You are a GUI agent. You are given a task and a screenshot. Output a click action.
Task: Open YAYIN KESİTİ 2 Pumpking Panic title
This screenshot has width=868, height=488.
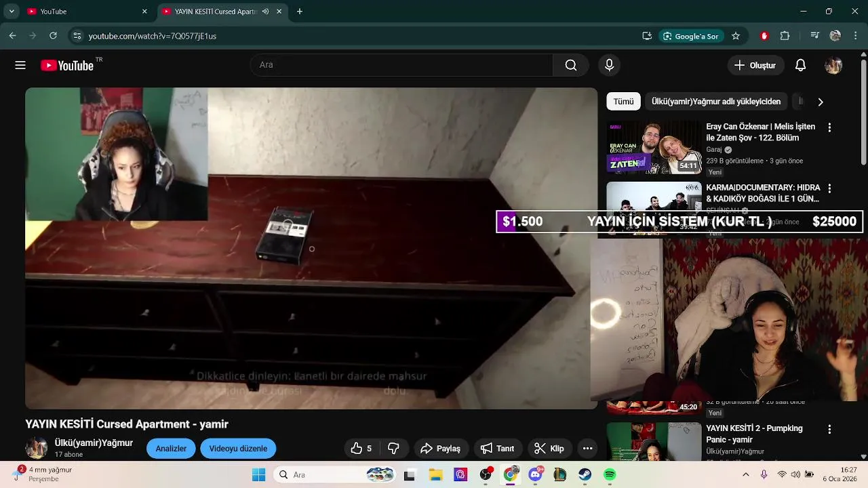point(754,434)
